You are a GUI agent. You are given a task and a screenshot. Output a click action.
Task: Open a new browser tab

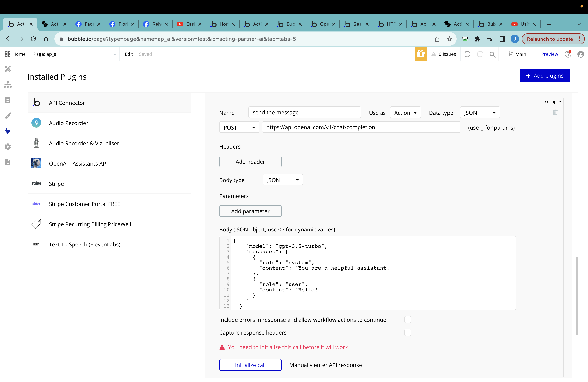(x=549, y=24)
